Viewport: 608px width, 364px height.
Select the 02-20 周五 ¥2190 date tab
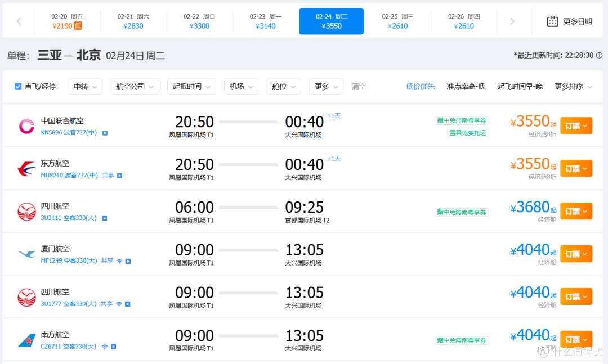[x=67, y=21]
